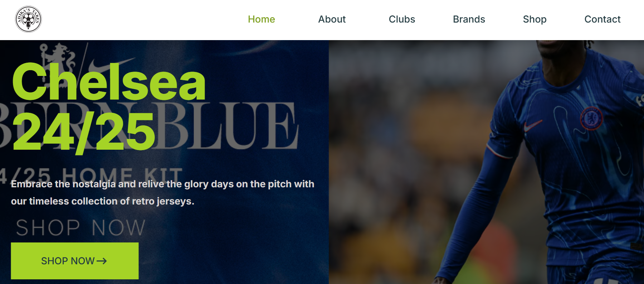Click the retro jerseys description paragraph
This screenshot has width=644, height=284.
coord(163,193)
